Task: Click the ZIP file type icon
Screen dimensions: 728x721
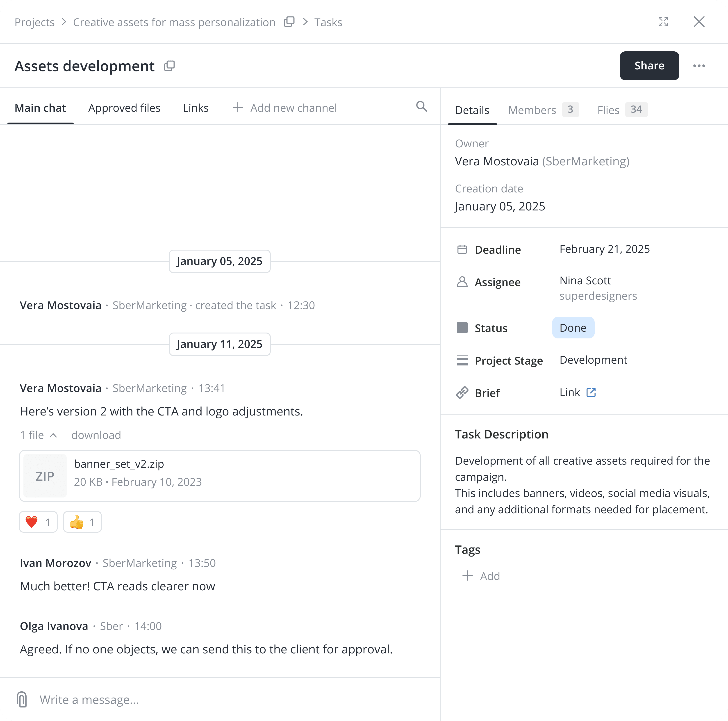Action: coord(45,476)
